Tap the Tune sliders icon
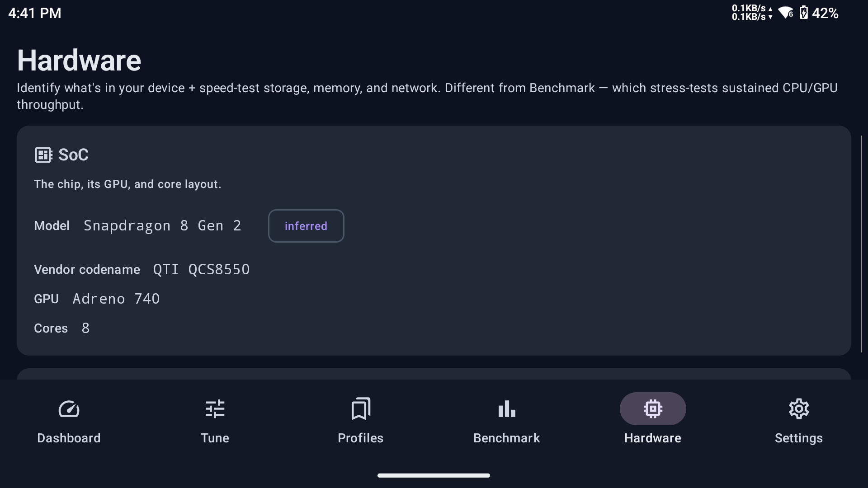 pos(215,409)
